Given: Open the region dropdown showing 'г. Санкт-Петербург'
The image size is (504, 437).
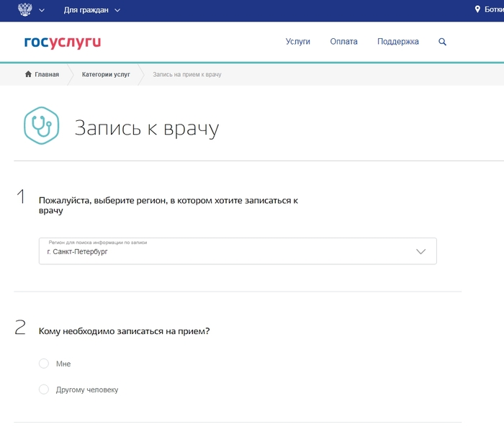Looking at the screenshot, I should click(x=238, y=251).
